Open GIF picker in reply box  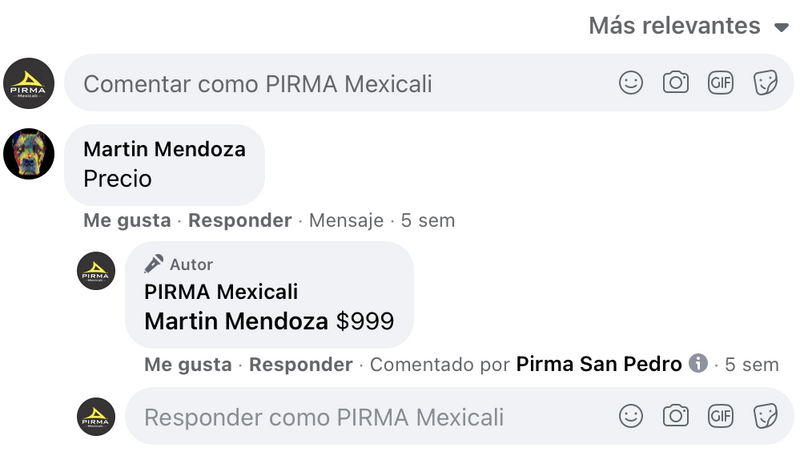point(721,416)
